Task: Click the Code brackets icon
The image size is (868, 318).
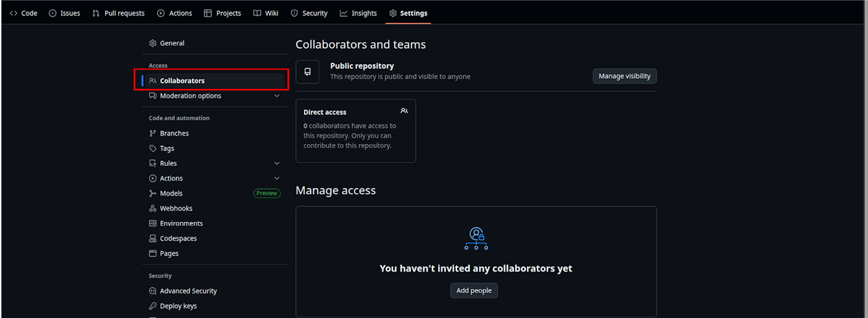Action: coord(14,13)
